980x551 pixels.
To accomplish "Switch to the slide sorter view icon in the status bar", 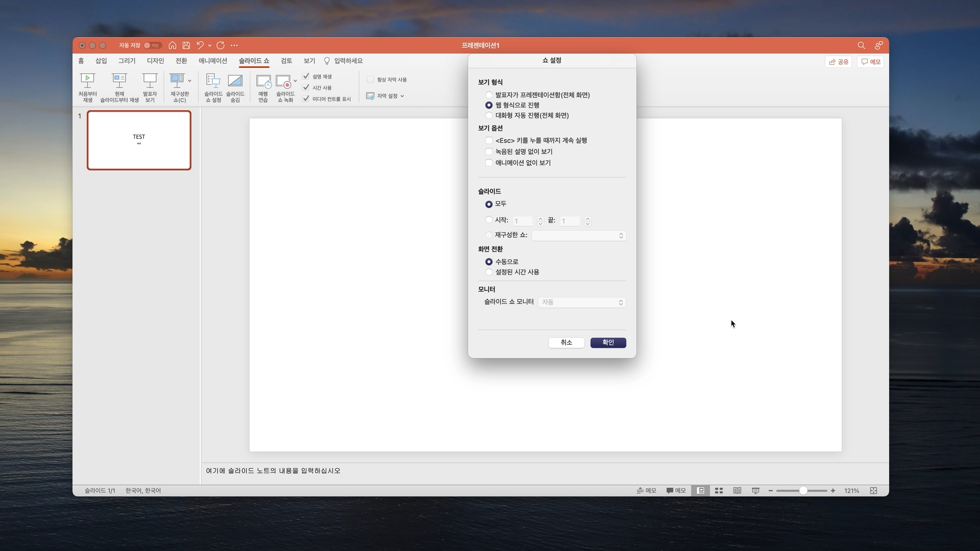I will [x=719, y=491].
